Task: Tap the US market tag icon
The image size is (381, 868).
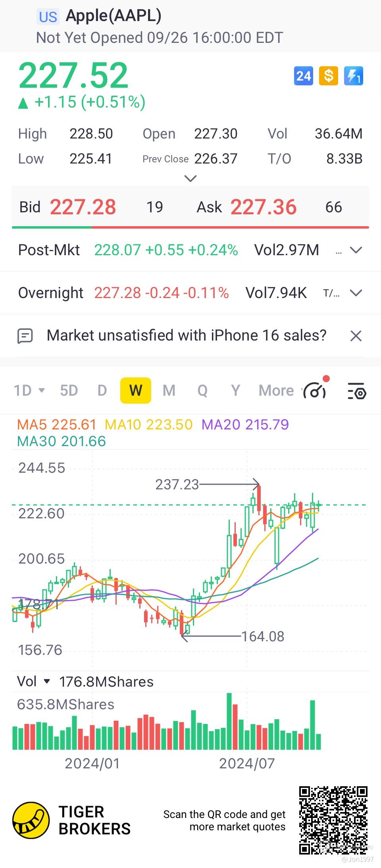Action: (48, 17)
